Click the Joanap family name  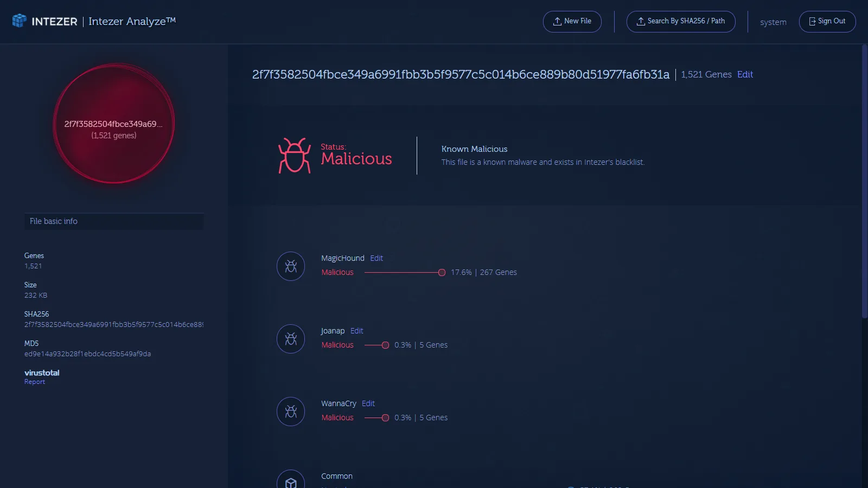coord(333,331)
